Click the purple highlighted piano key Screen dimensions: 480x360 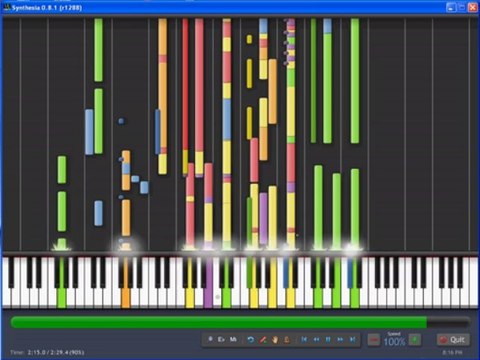pos(208,282)
